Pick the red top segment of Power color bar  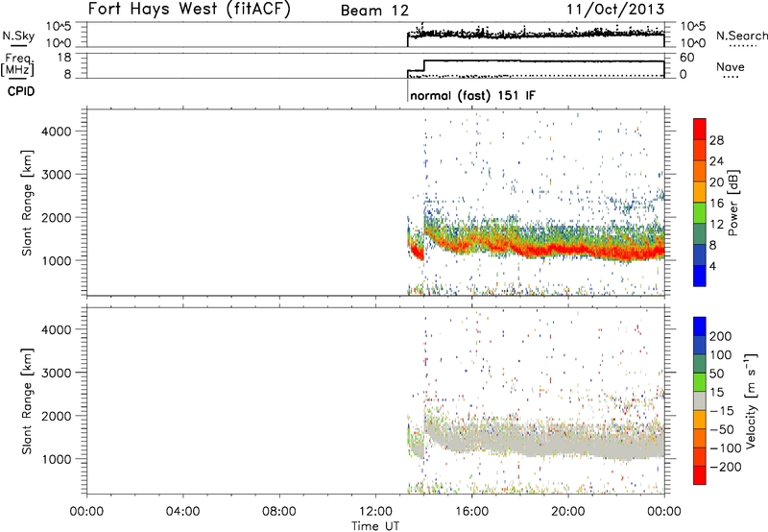coord(700,129)
